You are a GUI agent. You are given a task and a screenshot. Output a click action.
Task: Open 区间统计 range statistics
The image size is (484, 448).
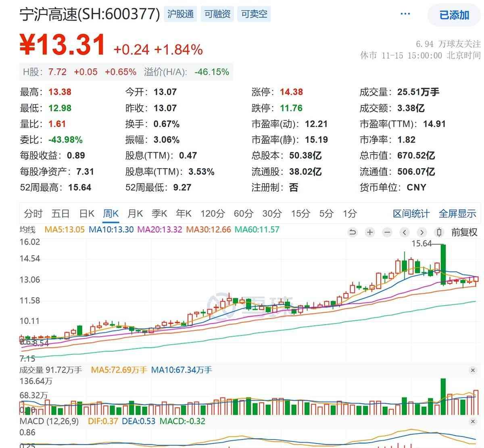[411, 214]
